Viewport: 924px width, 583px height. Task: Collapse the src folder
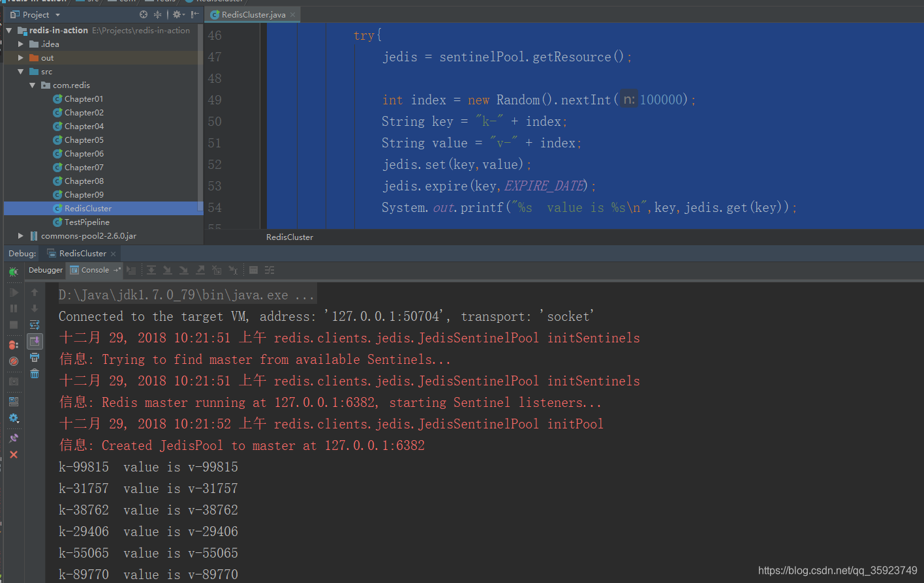pos(21,72)
